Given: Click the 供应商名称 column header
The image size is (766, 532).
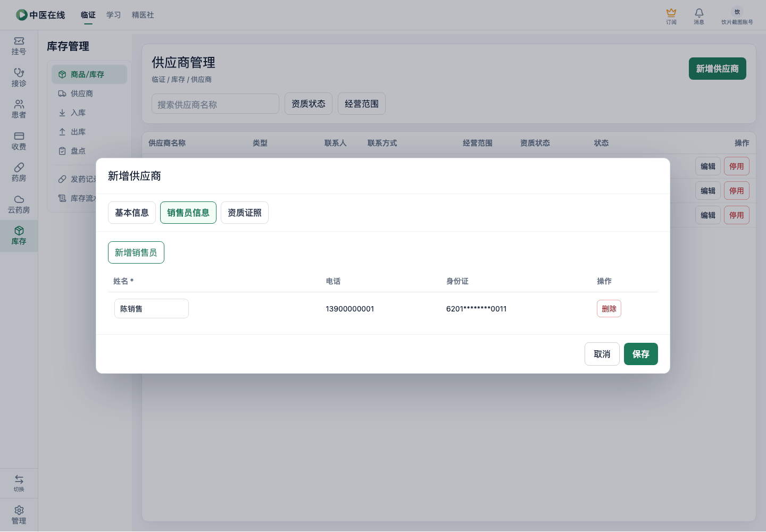Looking at the screenshot, I should pyautogui.click(x=167, y=143).
